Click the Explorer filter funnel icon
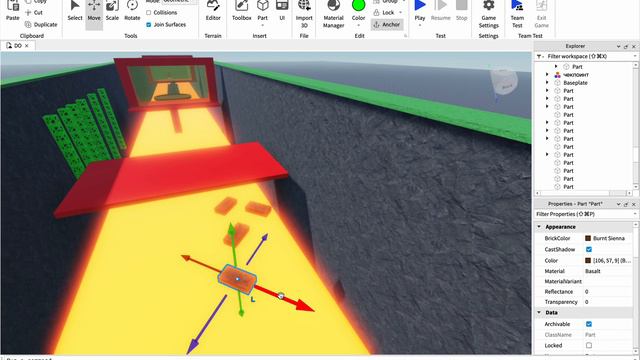640x360 pixels. pos(539,56)
